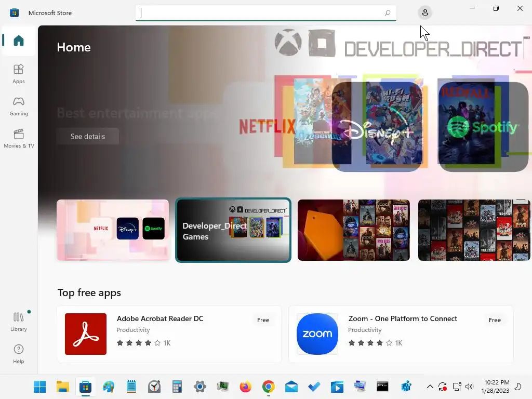
Task: Go to Gaming section in sidebar
Action: click(x=19, y=106)
